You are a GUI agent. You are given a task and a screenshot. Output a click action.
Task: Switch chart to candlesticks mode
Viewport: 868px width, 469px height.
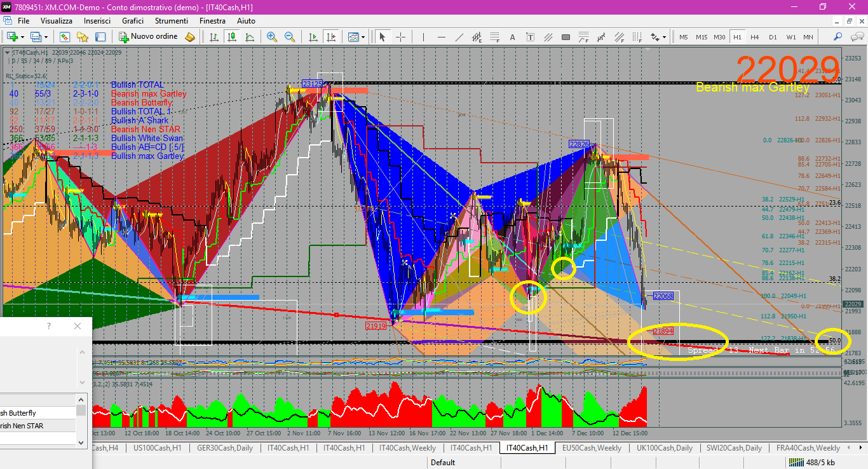click(x=231, y=37)
